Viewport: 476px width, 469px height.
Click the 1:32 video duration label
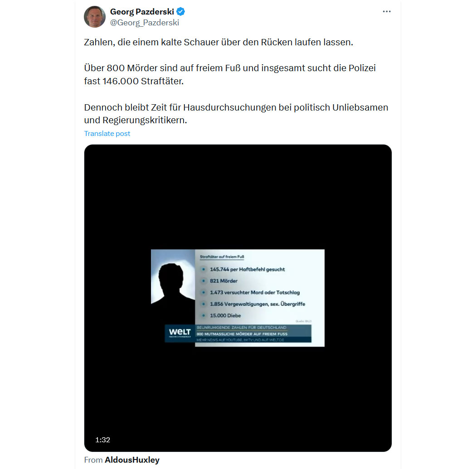pos(102,440)
